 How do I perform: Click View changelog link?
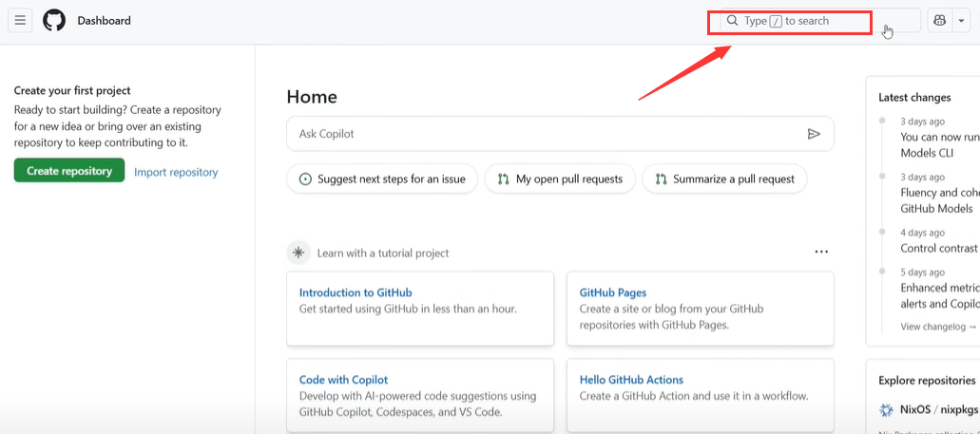coord(938,326)
